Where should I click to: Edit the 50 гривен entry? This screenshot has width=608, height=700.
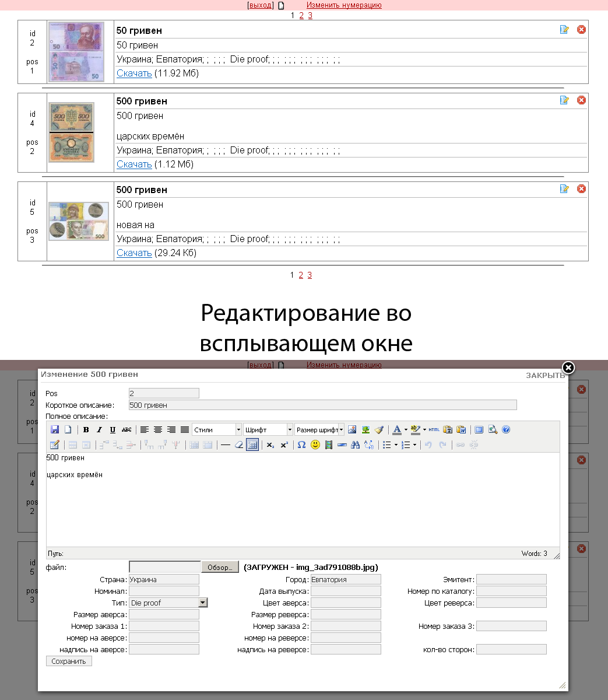pyautogui.click(x=564, y=30)
